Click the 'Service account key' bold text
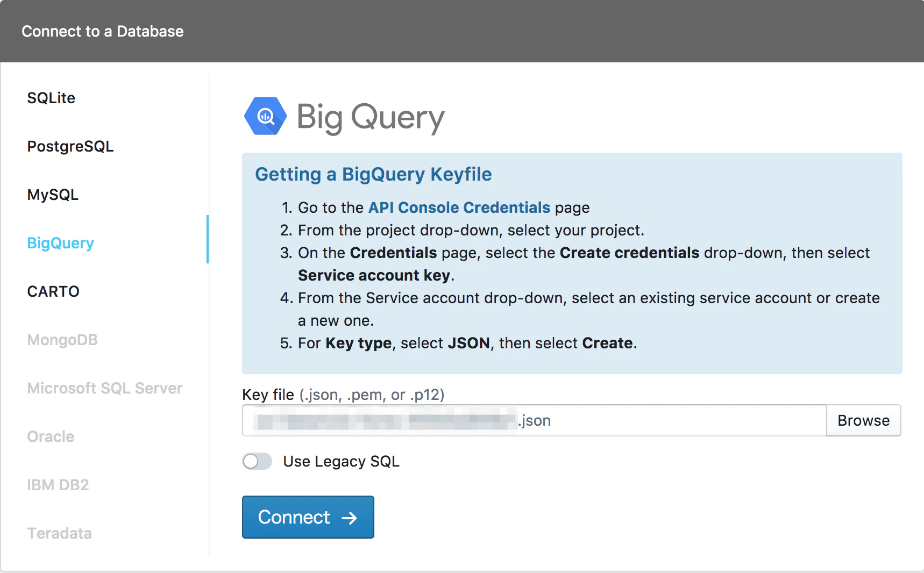 point(374,275)
